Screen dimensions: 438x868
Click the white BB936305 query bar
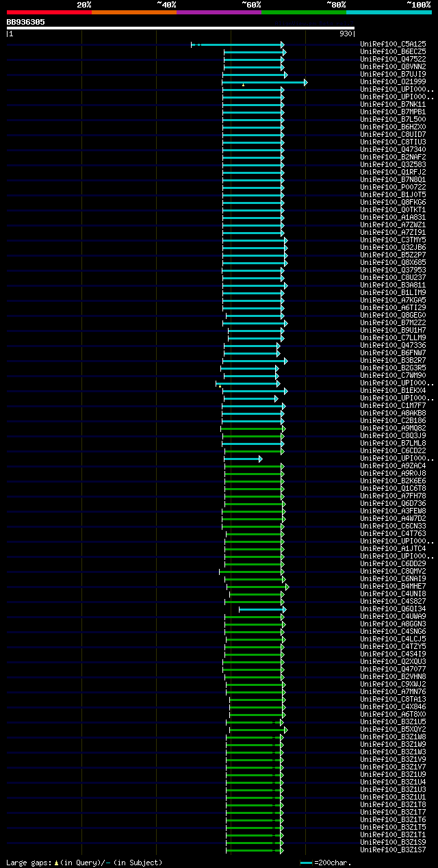(181, 28)
